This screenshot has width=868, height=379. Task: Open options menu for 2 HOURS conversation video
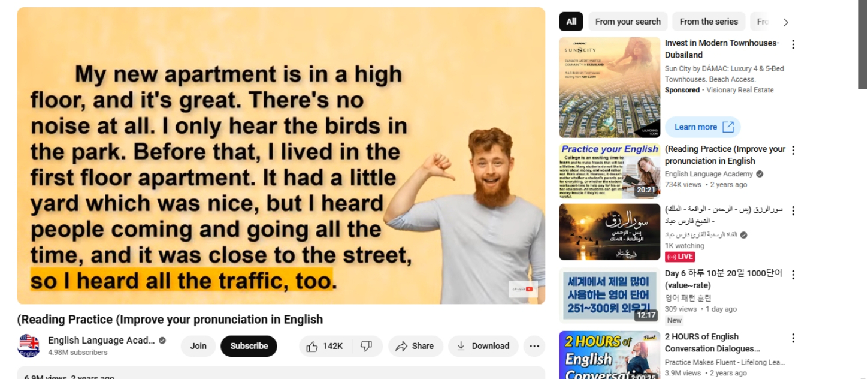[x=793, y=338]
